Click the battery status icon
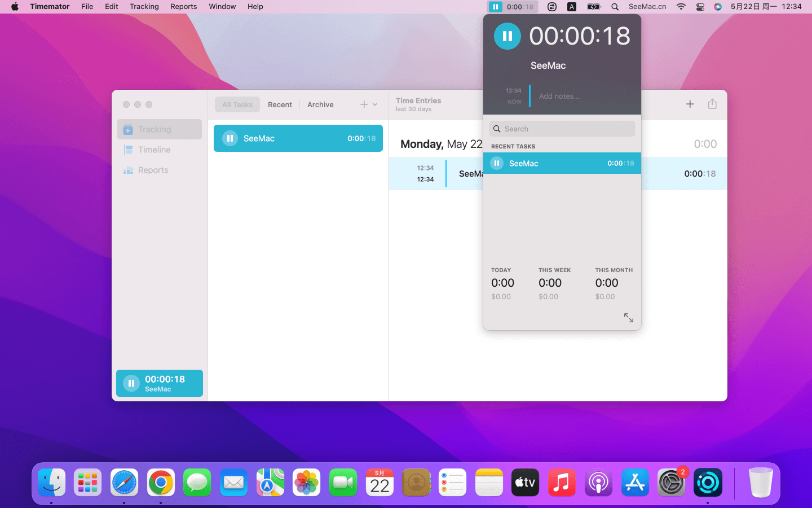This screenshot has height=508, width=812. (594, 7)
